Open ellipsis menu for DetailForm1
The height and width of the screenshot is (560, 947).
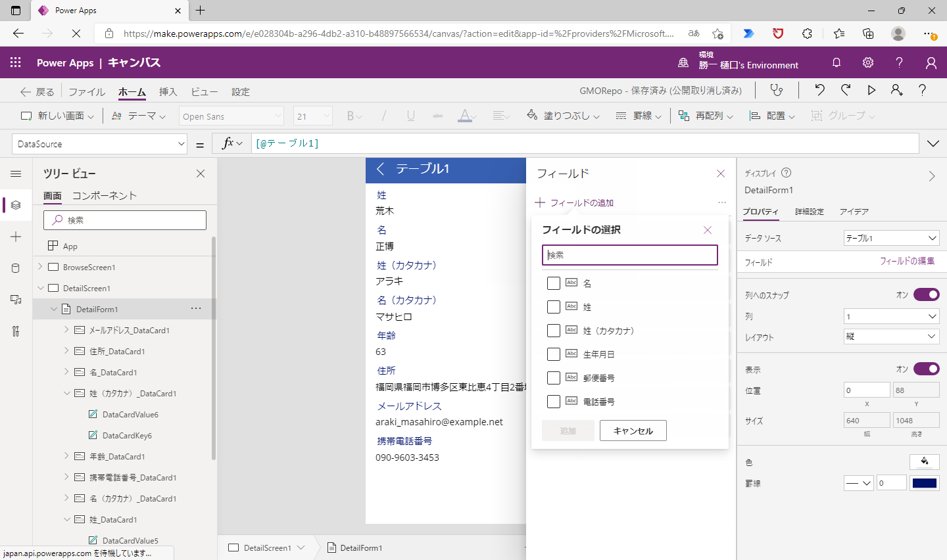[196, 308]
